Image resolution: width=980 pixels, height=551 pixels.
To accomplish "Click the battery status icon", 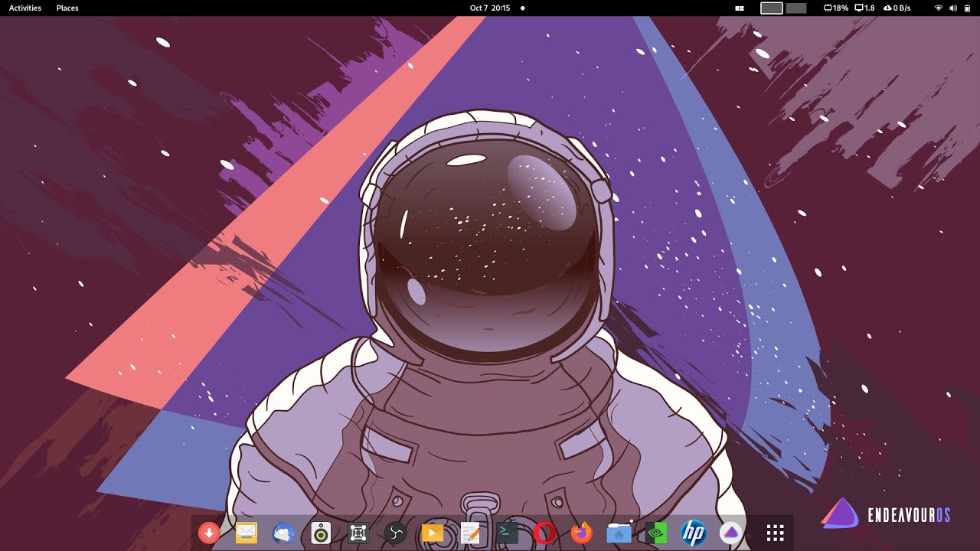I will [x=966, y=8].
